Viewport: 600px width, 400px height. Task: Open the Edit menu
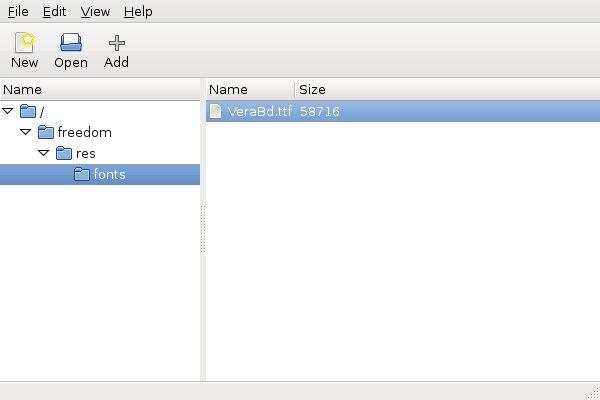point(54,11)
